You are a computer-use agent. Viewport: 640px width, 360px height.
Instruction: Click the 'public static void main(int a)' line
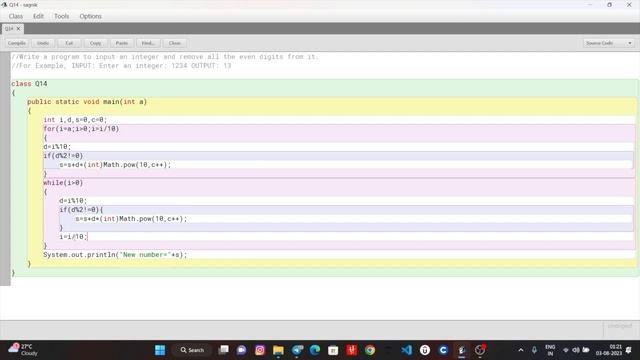[87, 102]
